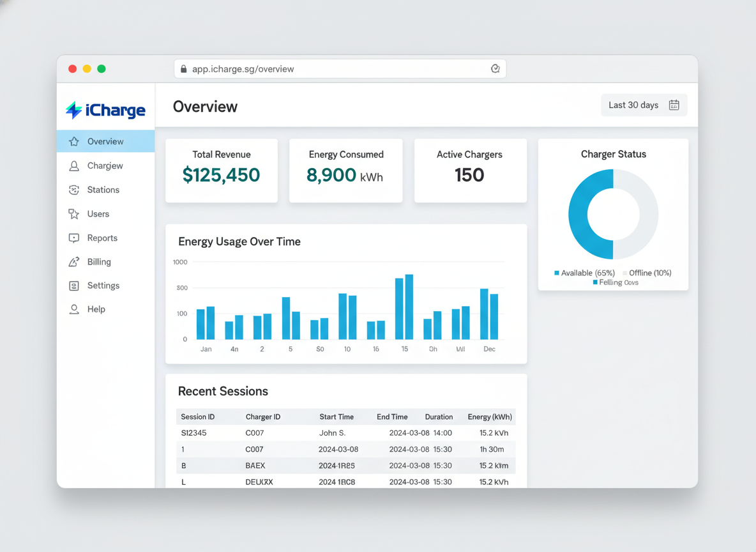
Task: Open session SI2345 row in Recent Sessions
Action: click(346, 433)
